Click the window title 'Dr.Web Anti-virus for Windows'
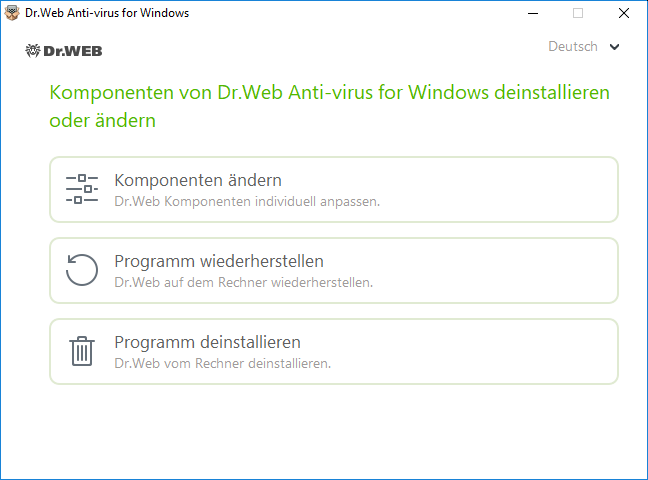 coord(107,13)
